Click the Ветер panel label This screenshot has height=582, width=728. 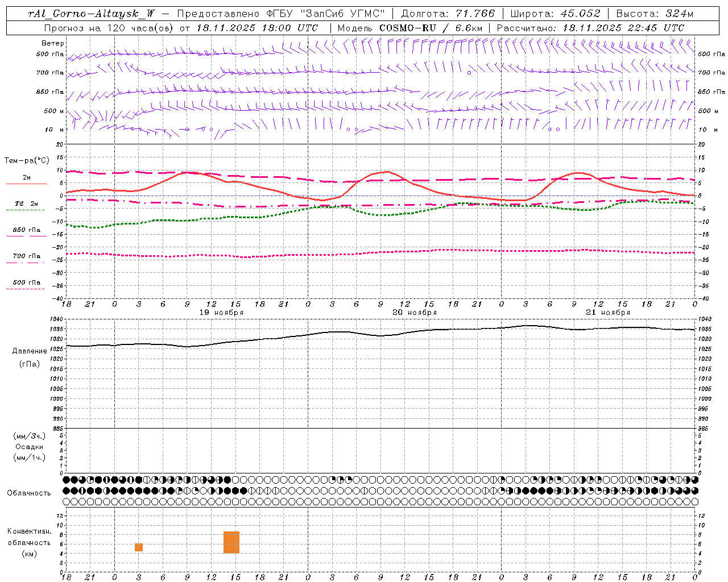tap(53, 43)
